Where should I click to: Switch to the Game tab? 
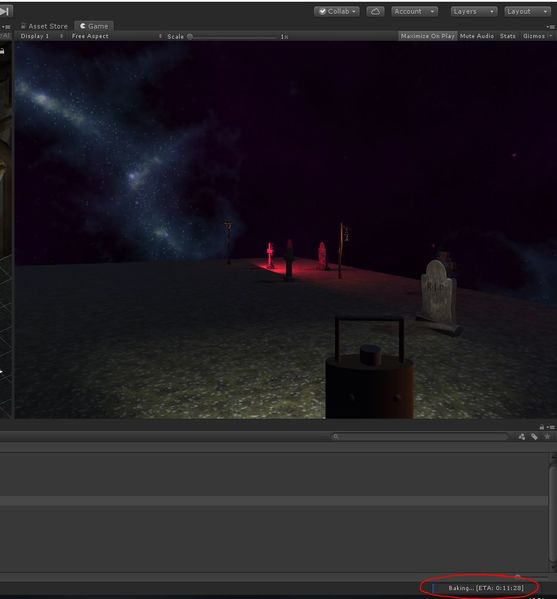(94, 26)
